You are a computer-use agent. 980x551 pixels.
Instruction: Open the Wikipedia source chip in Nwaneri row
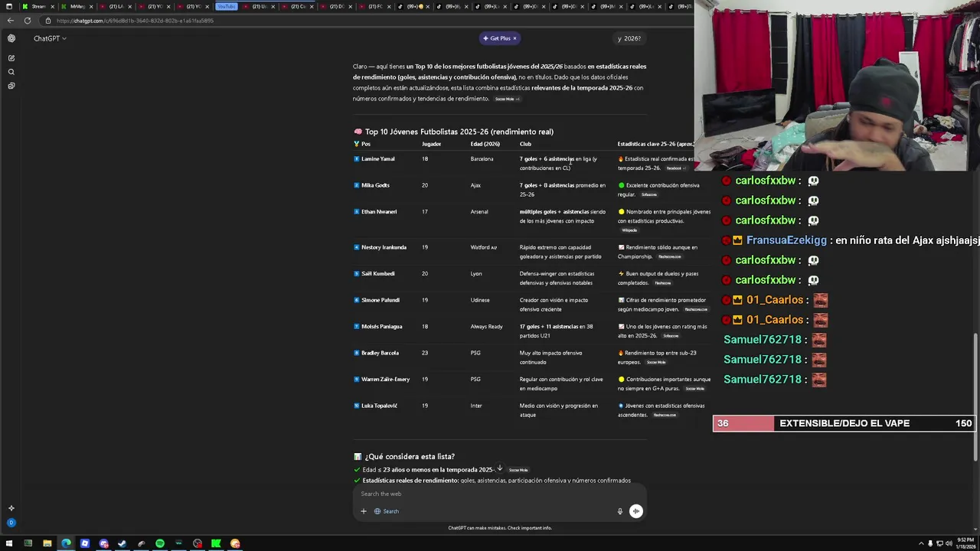(629, 230)
